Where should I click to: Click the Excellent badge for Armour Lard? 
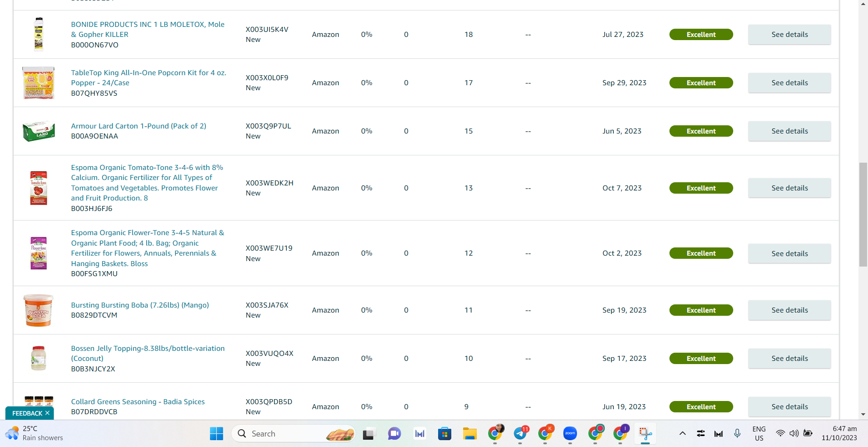coord(701,131)
